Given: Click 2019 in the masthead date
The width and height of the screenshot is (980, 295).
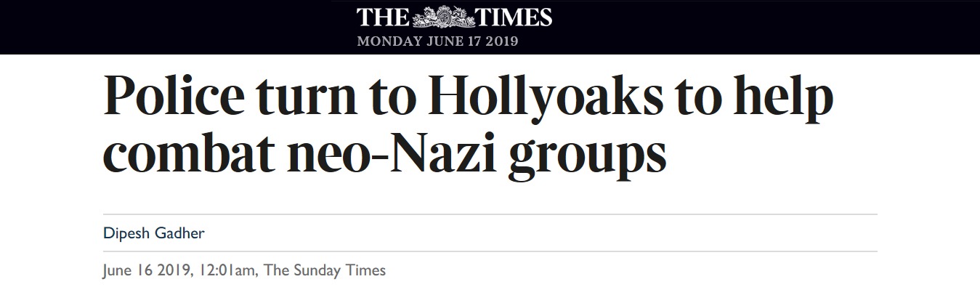Looking at the screenshot, I should tap(502, 41).
